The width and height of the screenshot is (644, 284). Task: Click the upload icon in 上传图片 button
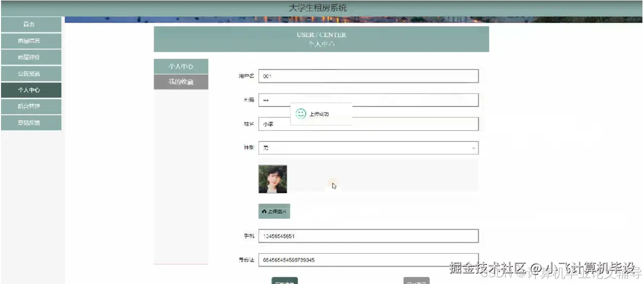264,211
